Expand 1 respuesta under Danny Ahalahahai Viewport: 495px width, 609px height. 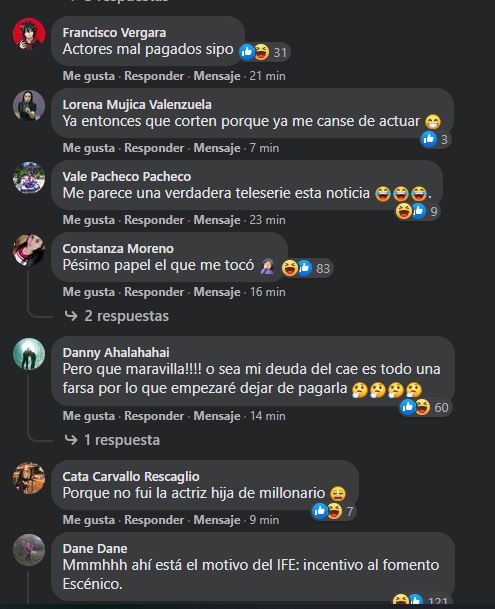point(112,440)
